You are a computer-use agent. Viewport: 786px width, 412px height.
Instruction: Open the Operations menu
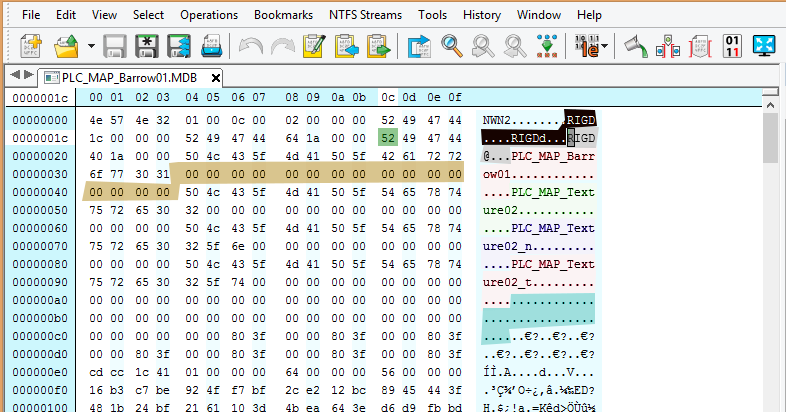coord(209,15)
